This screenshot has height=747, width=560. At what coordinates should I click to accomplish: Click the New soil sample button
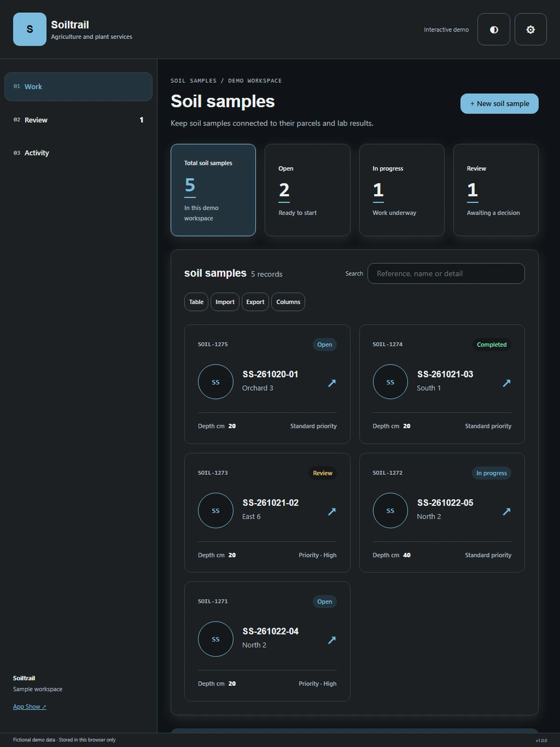499,104
